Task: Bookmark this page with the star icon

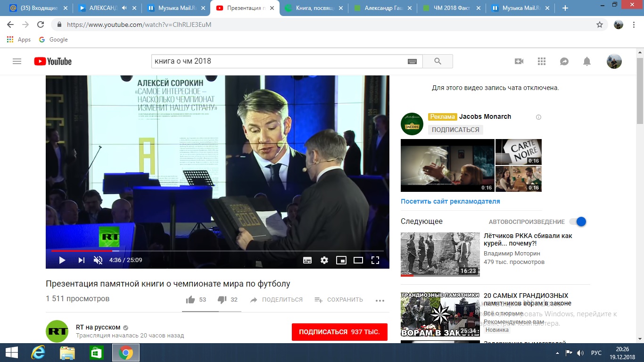Action: point(600,25)
